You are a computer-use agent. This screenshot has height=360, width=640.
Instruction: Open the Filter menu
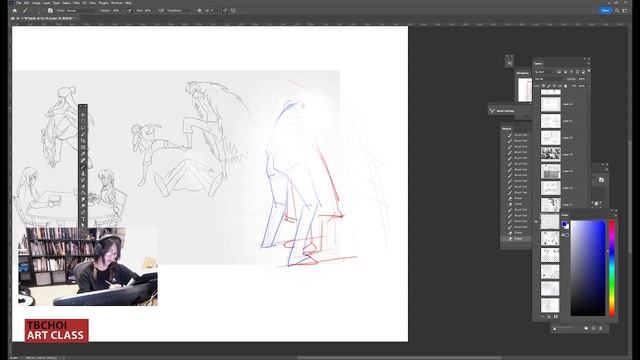[x=76, y=3]
